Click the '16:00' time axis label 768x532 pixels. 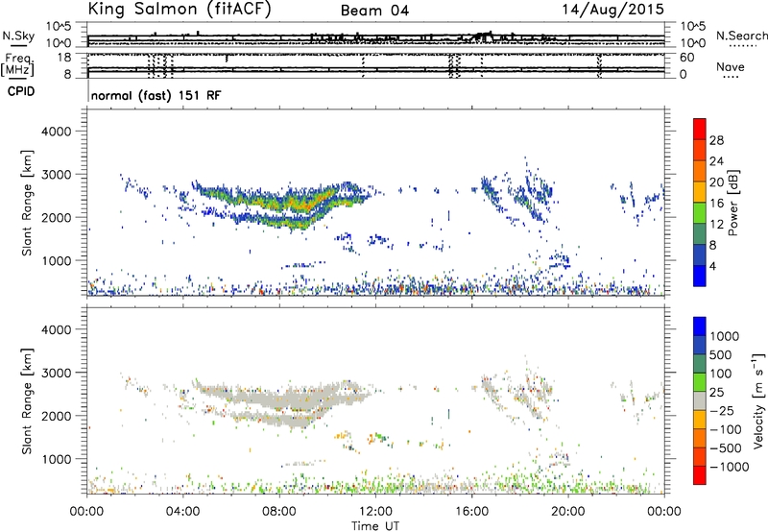[471, 512]
